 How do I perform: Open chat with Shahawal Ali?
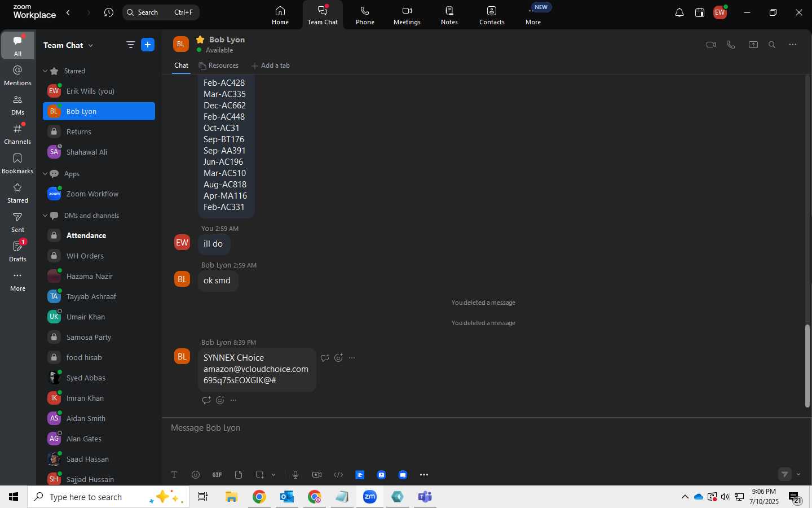(99, 152)
